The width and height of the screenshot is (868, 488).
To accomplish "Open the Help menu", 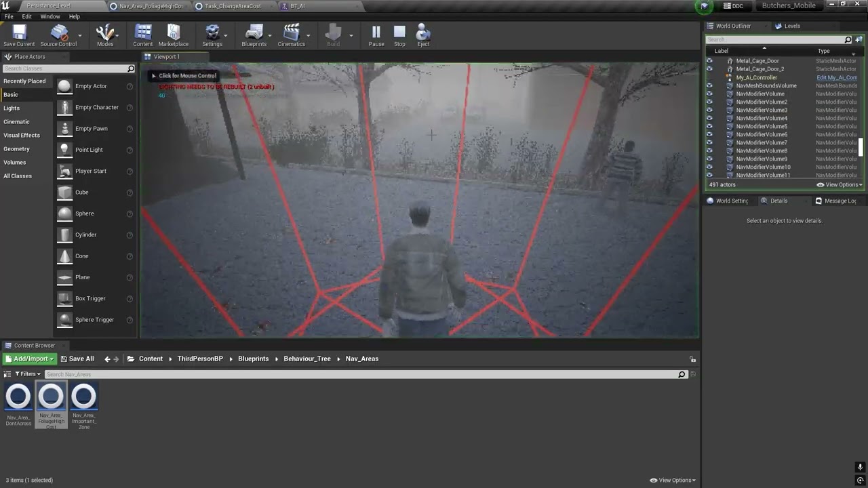I will (75, 16).
